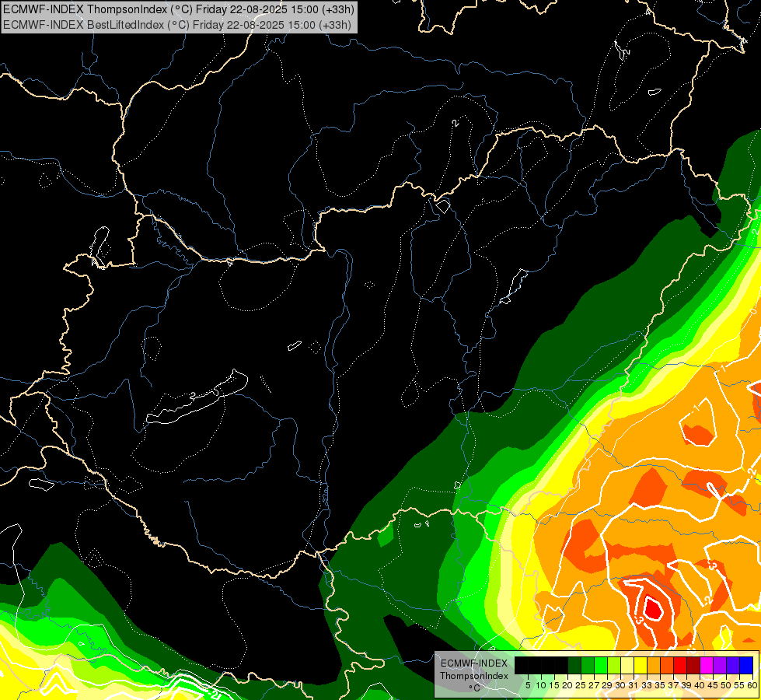Click legend scale value 15

pos(555,685)
